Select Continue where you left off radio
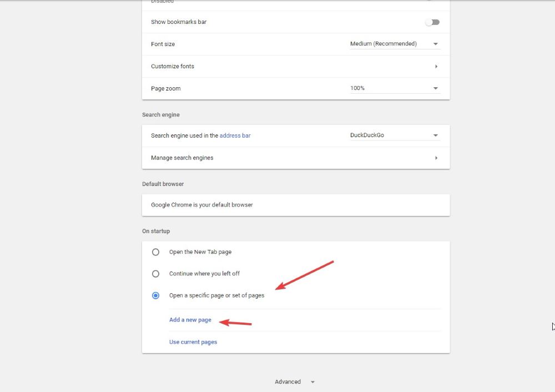This screenshot has width=555, height=392. pyautogui.click(x=155, y=274)
